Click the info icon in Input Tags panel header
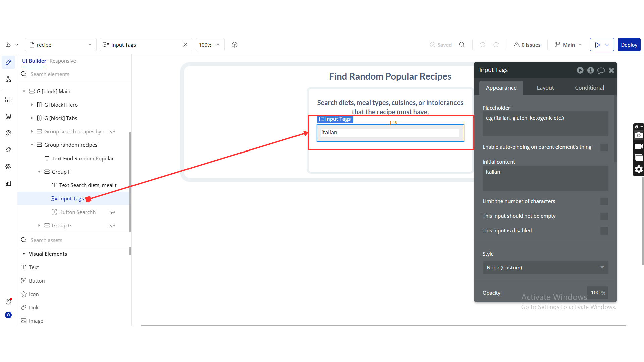This screenshot has height=362, width=644. tap(591, 70)
